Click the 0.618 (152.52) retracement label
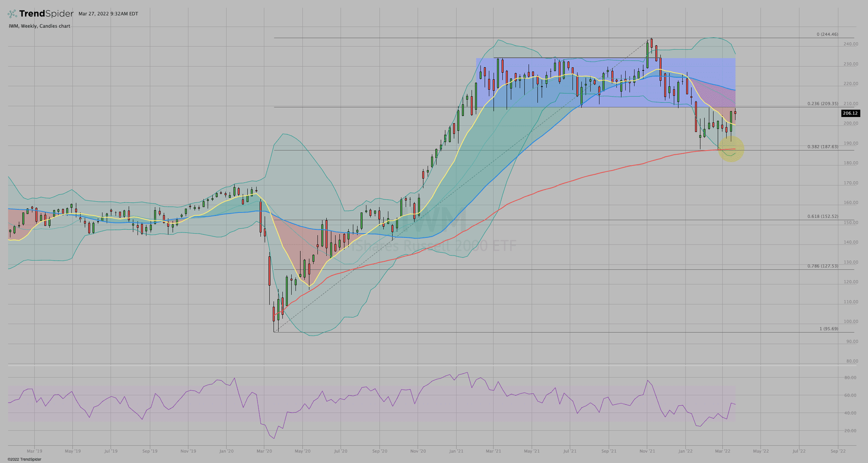Image resolution: width=868 pixels, height=463 pixels. click(823, 216)
